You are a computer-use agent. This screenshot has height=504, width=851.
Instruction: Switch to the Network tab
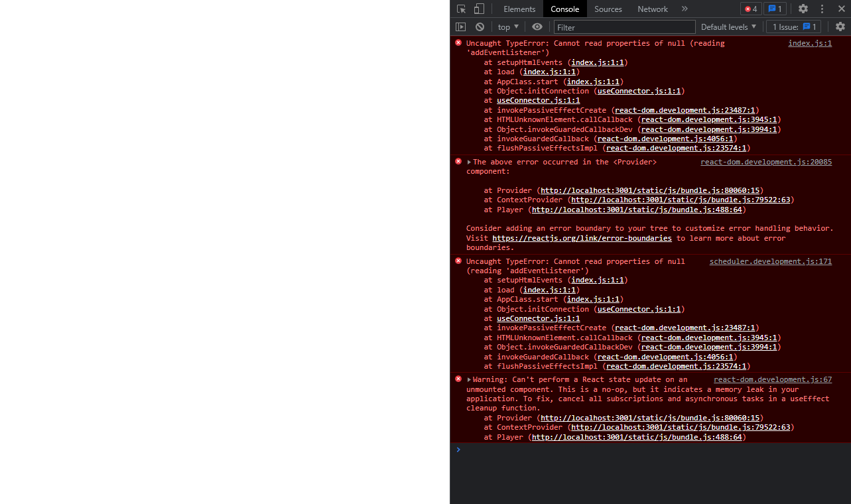pyautogui.click(x=652, y=9)
